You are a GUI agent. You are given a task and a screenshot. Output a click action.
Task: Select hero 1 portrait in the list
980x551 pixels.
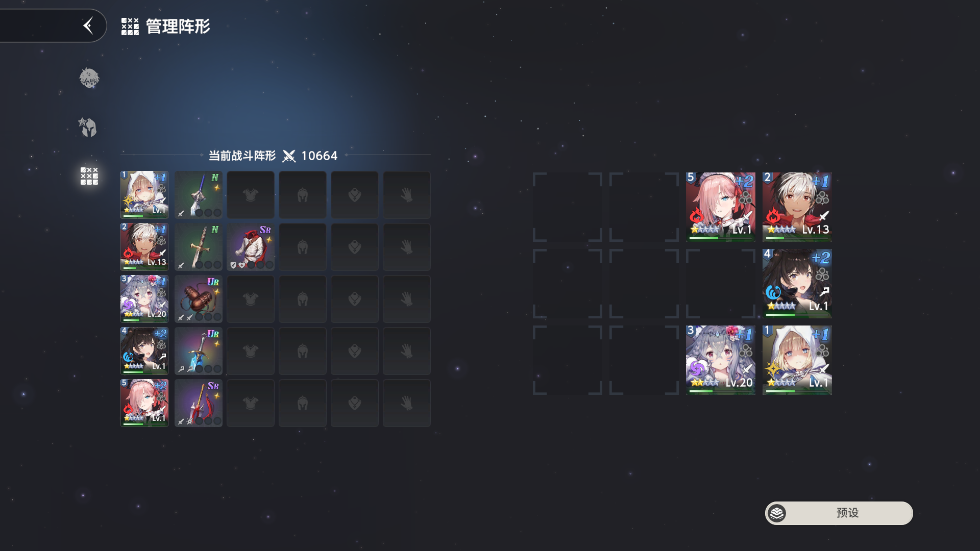[x=144, y=195]
